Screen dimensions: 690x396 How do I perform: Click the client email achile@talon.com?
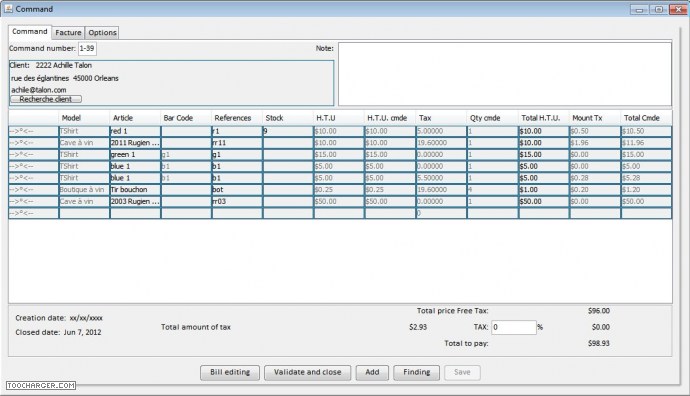pos(39,90)
